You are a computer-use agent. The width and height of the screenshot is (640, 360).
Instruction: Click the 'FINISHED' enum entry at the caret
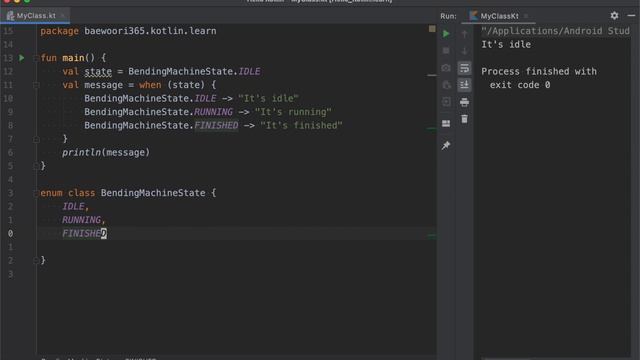[x=84, y=233]
